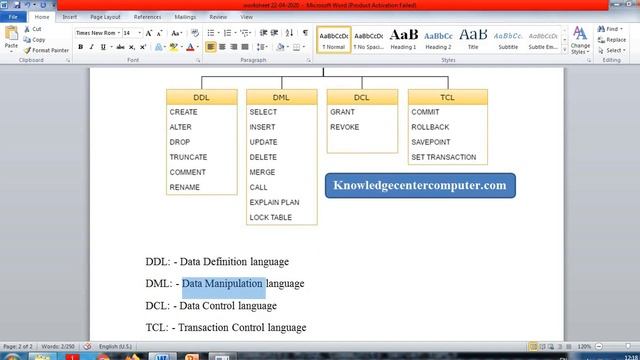
Task: Switch to the Review tab
Action: pyautogui.click(x=218, y=17)
